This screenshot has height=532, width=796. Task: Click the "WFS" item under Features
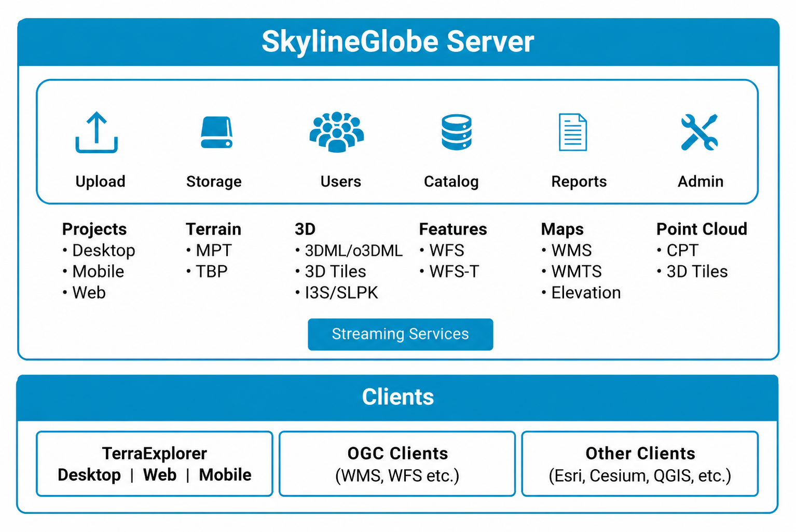tap(447, 251)
